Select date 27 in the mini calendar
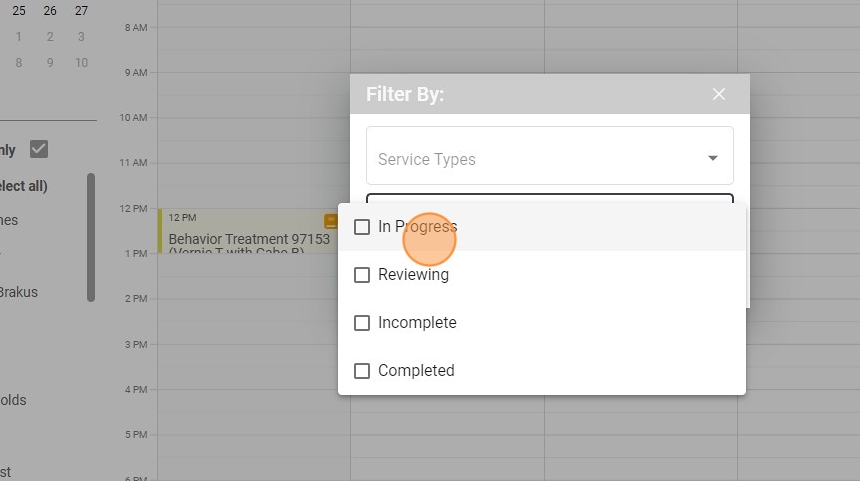The width and height of the screenshot is (860, 481). coord(81,11)
